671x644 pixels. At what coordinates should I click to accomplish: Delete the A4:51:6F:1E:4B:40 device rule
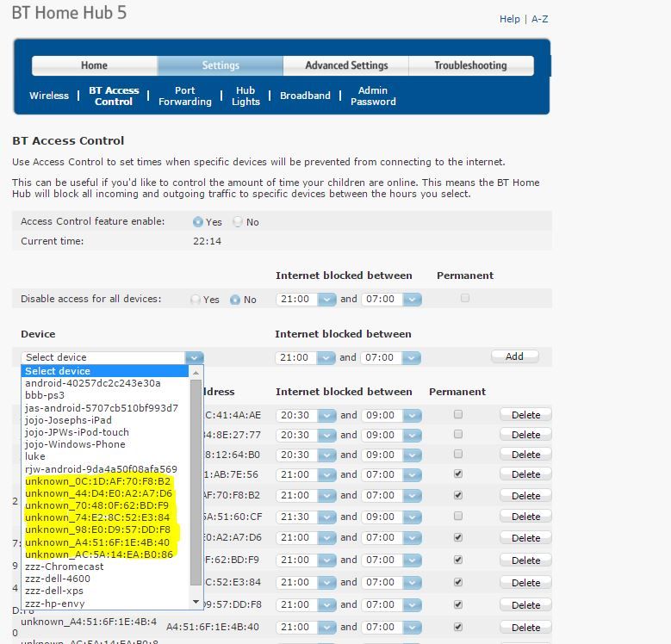[x=525, y=628]
